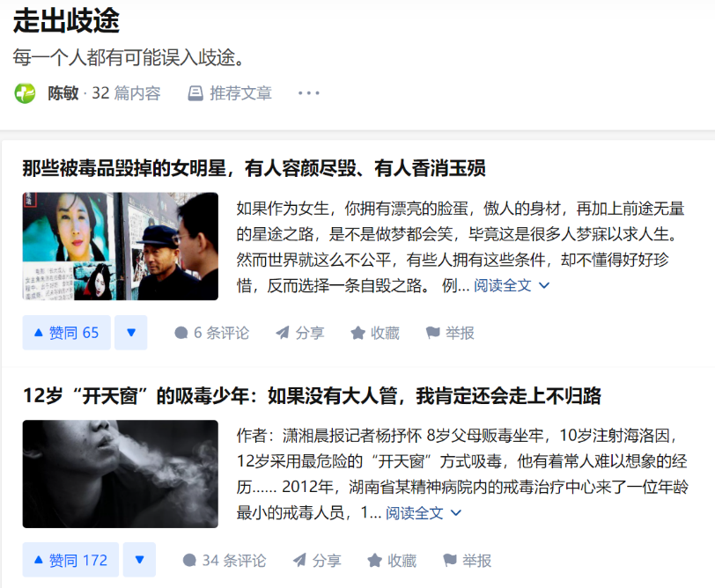Viewport: 715px width, 588px height.
Task: Upvote the second article with 赞同 172
Action: (70, 560)
